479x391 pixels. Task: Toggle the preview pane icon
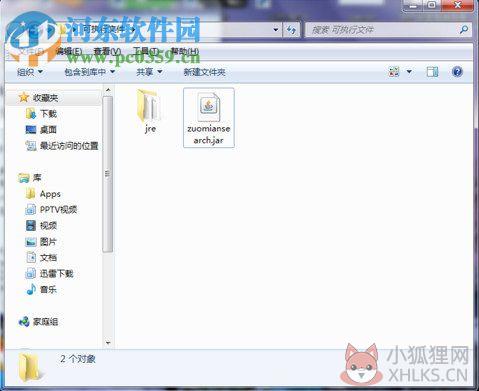click(432, 72)
